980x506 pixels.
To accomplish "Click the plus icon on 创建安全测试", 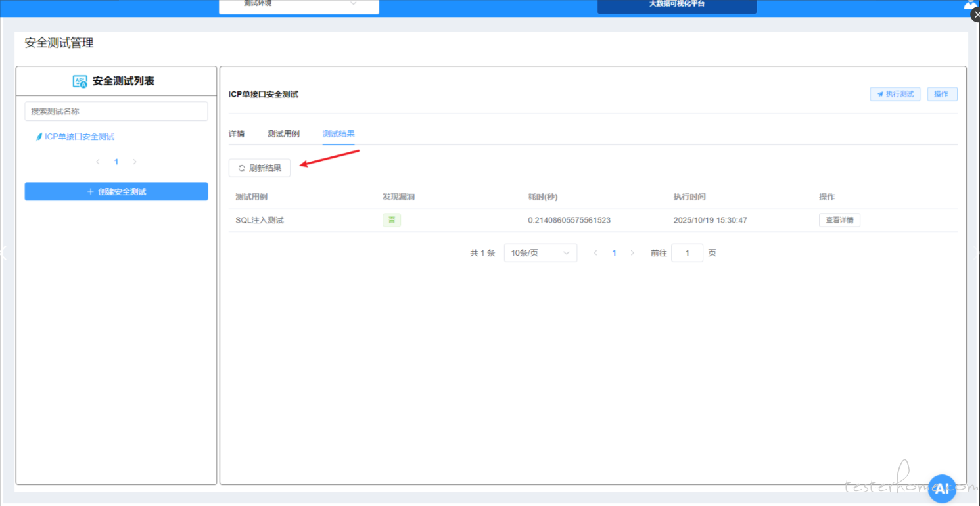I will [x=91, y=192].
